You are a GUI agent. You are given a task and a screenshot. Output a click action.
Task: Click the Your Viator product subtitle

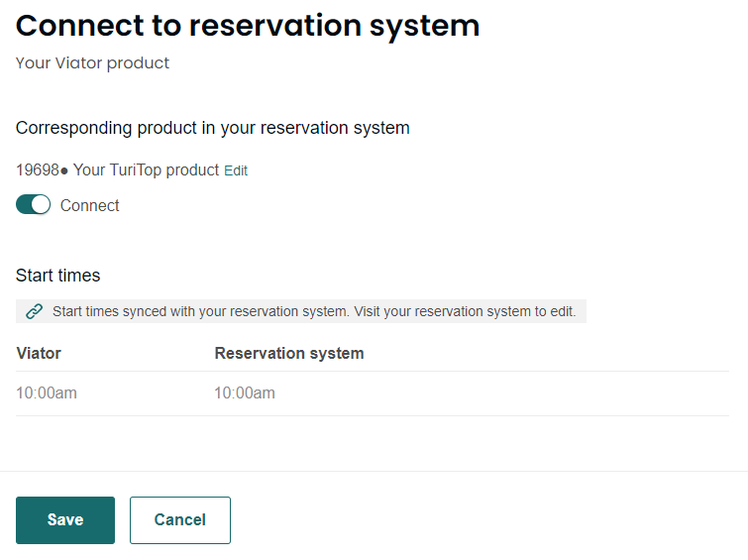(x=92, y=63)
